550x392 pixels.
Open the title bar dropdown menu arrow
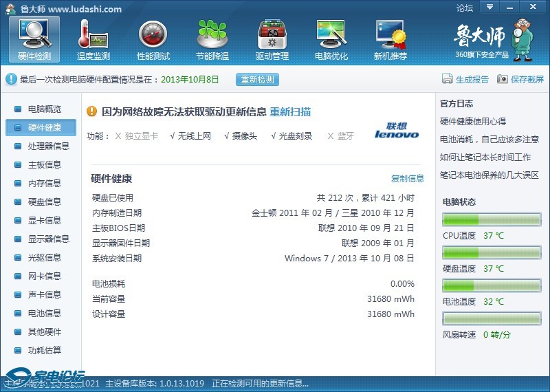pos(489,7)
